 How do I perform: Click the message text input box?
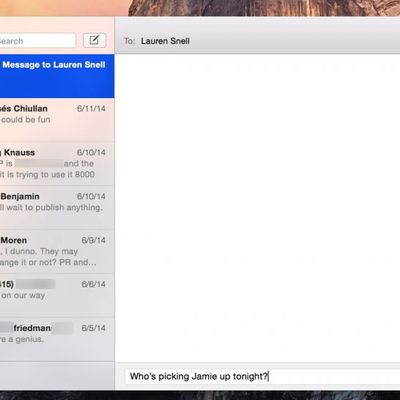pos(262,377)
